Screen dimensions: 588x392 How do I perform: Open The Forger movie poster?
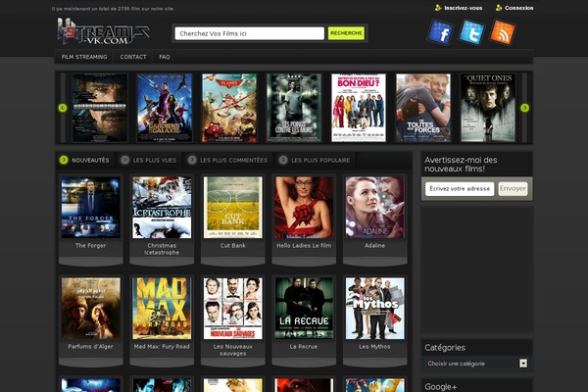91,208
